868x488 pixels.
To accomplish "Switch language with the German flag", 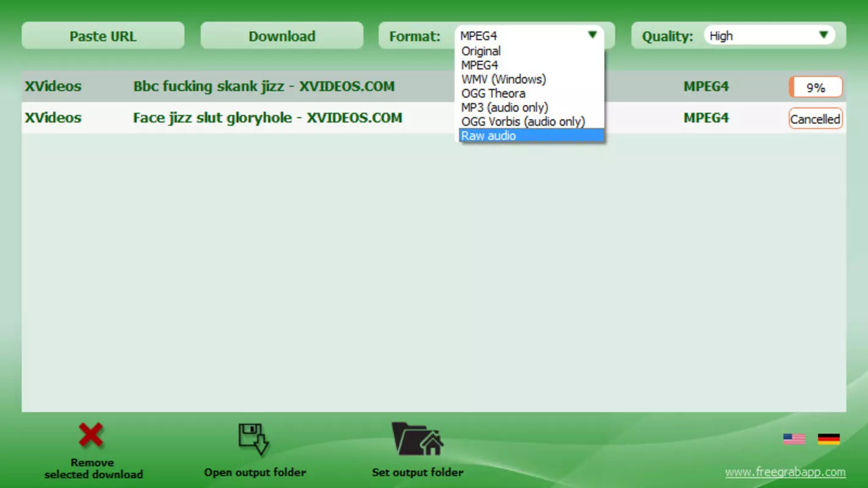I will tap(828, 439).
